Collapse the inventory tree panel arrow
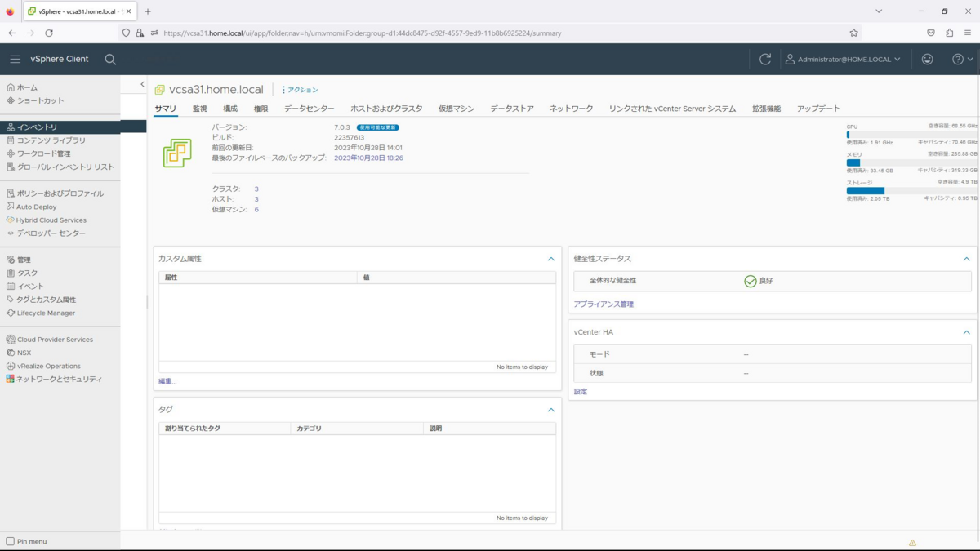The image size is (980, 551). pos(142,84)
